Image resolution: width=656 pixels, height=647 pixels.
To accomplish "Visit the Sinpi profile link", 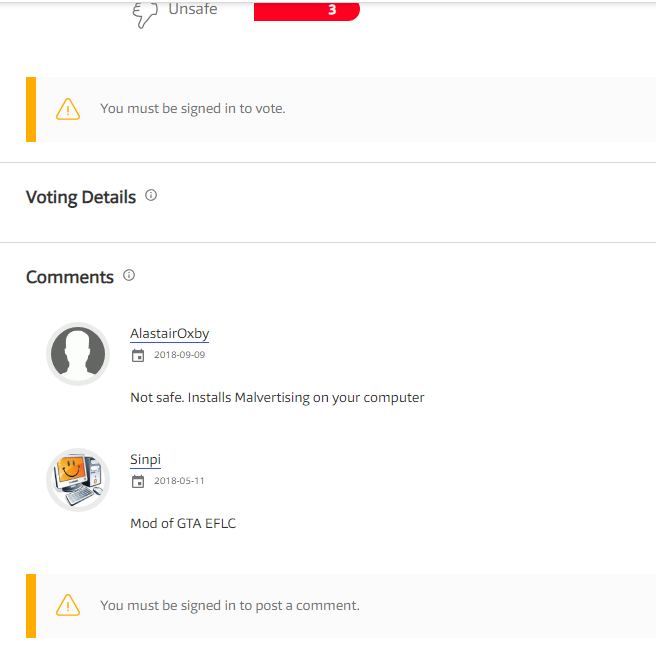I will (145, 460).
